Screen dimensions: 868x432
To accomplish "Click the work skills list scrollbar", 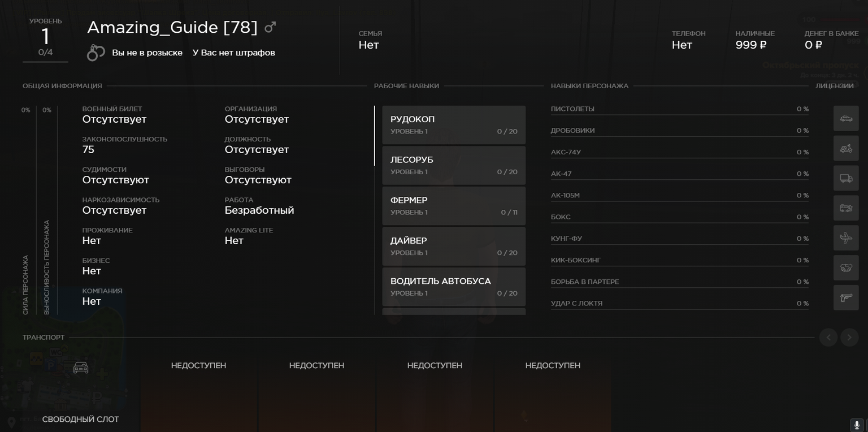I will pyautogui.click(x=374, y=136).
